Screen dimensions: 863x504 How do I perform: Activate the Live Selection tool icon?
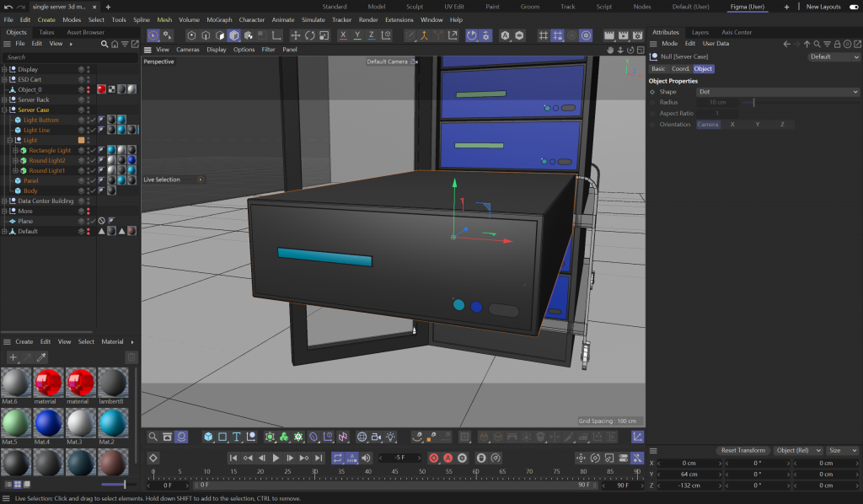point(153,35)
